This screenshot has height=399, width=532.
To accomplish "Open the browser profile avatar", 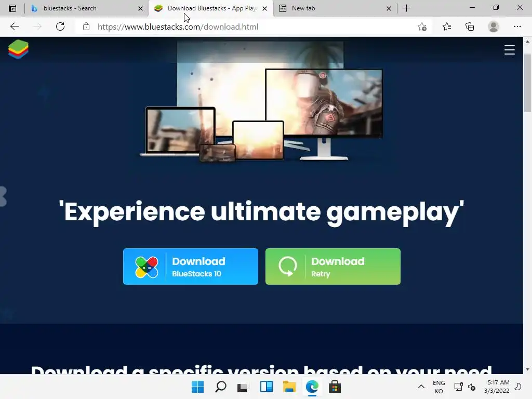I will [x=494, y=26].
